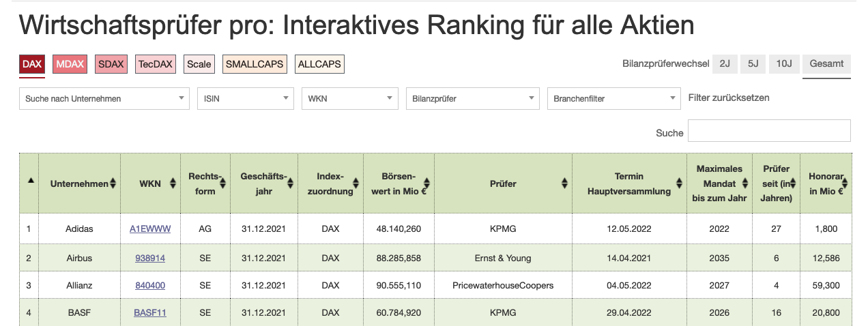Expand the Branchenfilter dropdown
The height and width of the screenshot is (326, 868).
614,98
